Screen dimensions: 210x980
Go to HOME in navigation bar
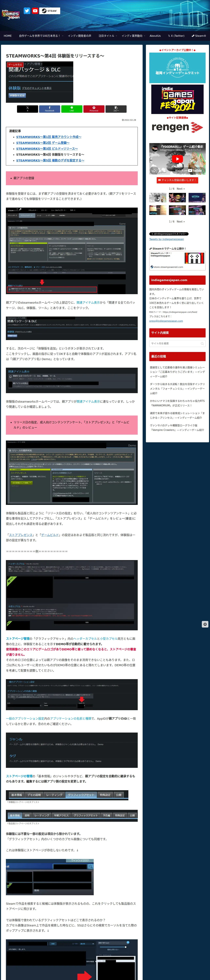pos(8,36)
